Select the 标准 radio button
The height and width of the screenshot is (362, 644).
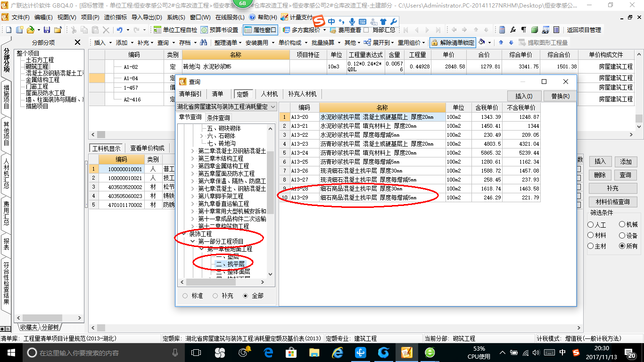tap(185, 296)
